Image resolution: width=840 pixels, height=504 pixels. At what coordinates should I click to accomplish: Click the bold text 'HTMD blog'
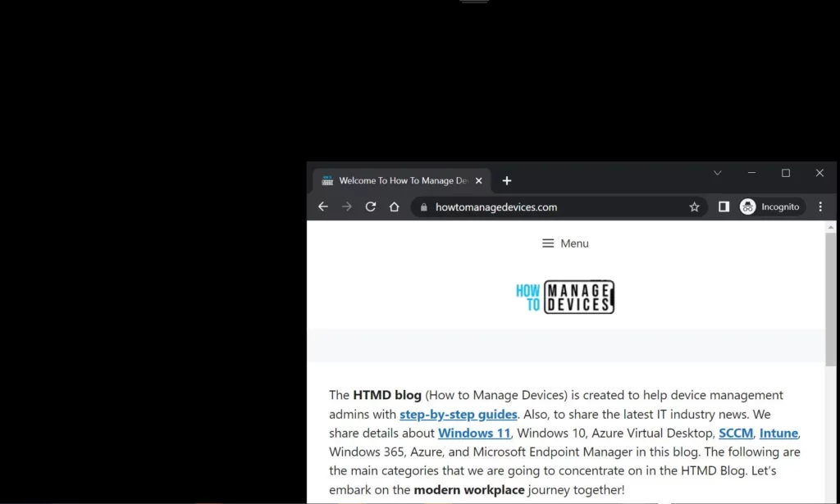[x=387, y=395]
